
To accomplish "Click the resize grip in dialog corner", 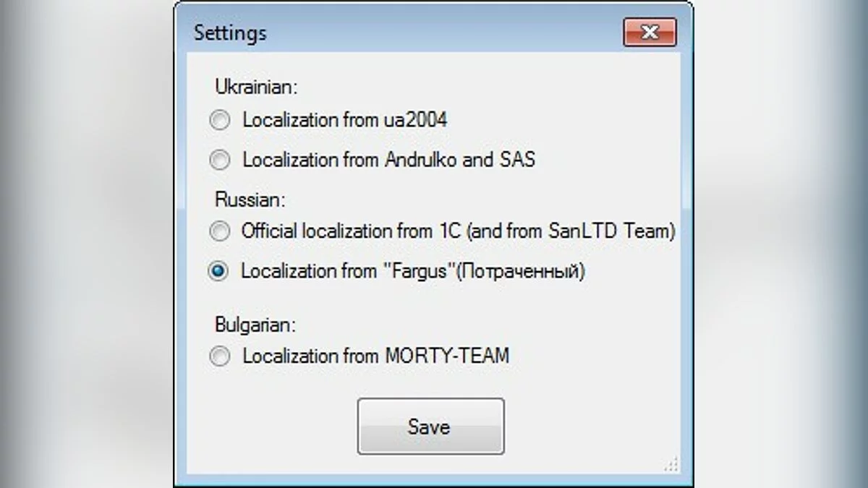I will [671, 463].
